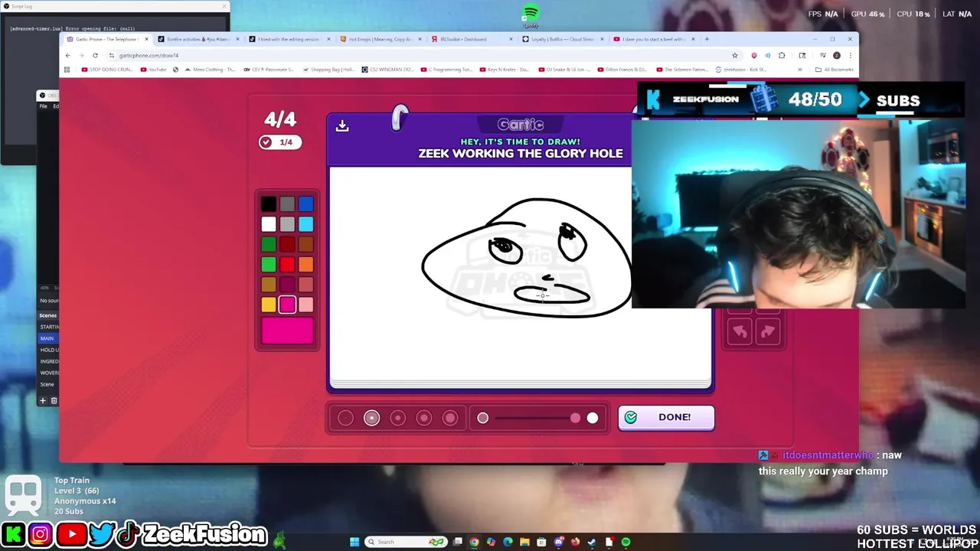Switch to the Loyalty Botrix browser tab
This screenshot has height=551, width=980.
(x=563, y=39)
